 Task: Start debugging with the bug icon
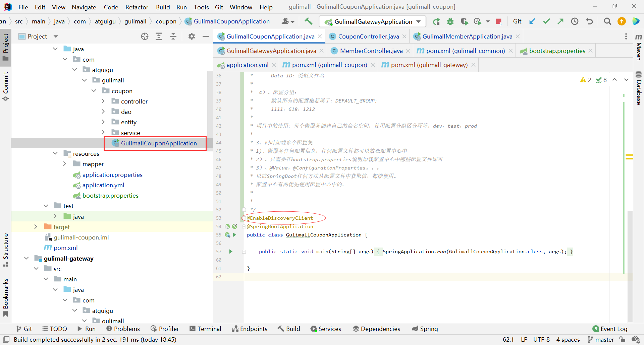(450, 21)
